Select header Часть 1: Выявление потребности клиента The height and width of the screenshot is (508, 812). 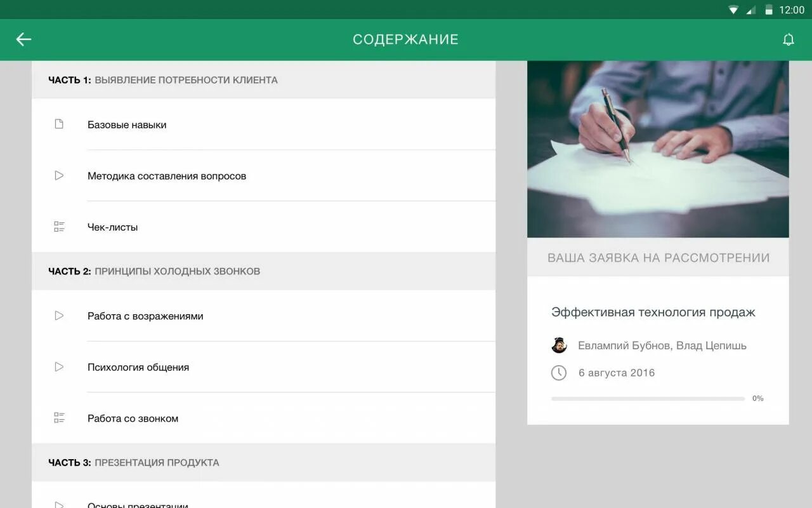pos(263,80)
